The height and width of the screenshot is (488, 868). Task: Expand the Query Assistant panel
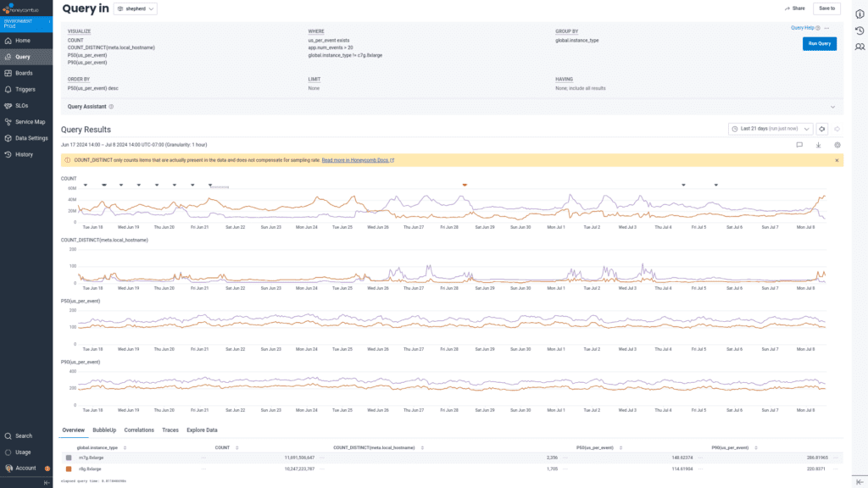pyautogui.click(x=832, y=107)
